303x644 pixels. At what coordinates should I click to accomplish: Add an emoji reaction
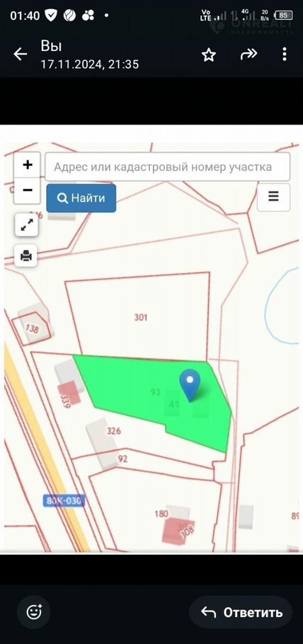coord(34,612)
